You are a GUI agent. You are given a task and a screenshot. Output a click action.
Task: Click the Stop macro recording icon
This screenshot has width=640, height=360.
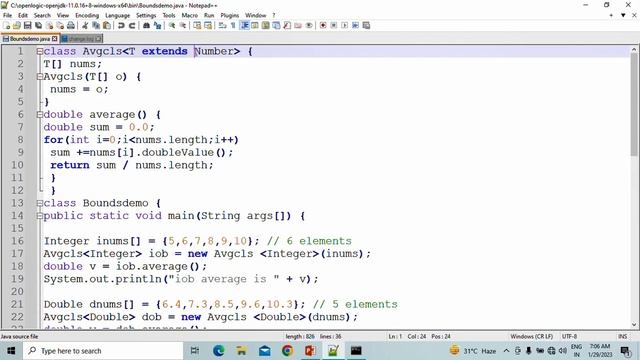point(333,25)
